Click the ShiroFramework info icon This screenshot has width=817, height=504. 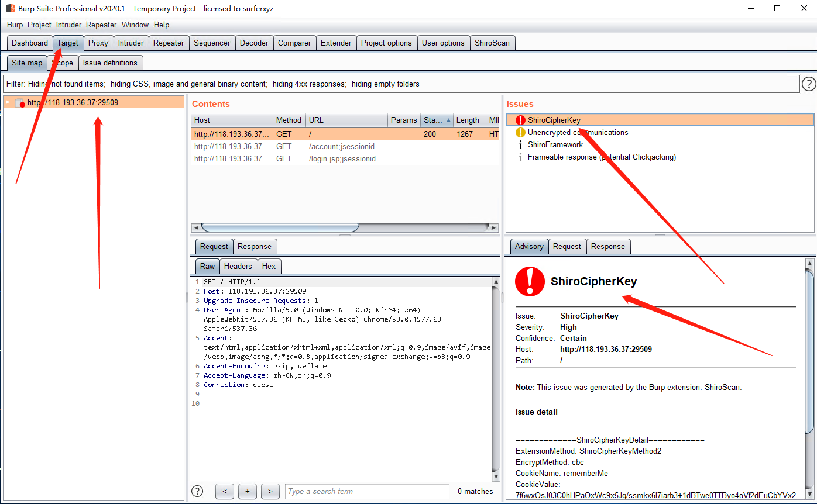click(520, 144)
